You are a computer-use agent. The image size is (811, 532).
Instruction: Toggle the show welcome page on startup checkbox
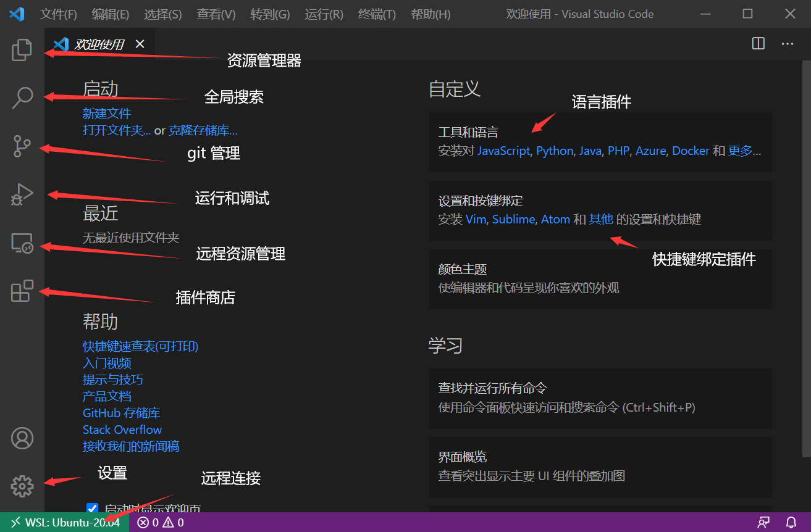(92, 509)
